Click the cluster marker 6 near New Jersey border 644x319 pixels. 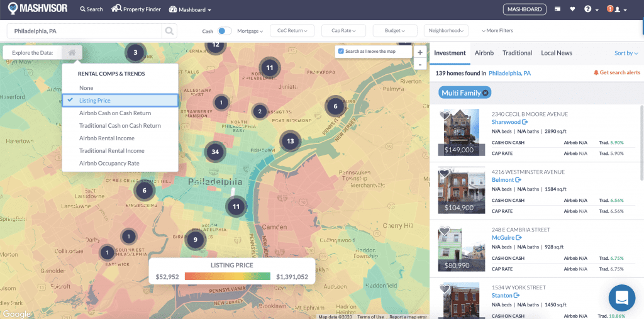(x=335, y=106)
